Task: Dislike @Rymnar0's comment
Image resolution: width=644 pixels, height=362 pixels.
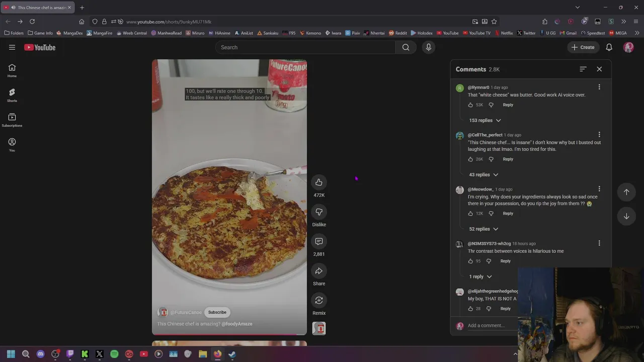Action: 491,105
